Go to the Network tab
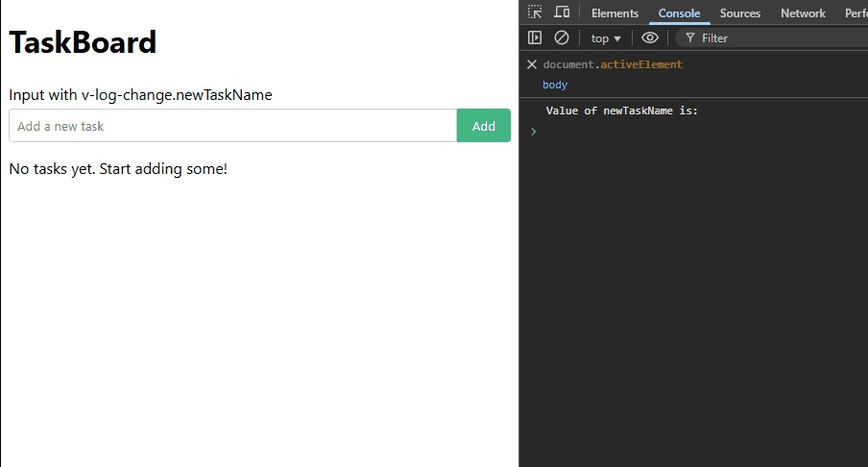The image size is (868, 467). pos(803,13)
